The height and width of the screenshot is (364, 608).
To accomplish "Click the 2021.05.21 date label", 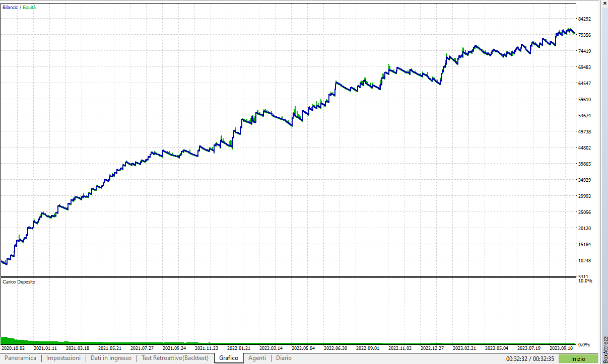I will (x=110, y=348).
